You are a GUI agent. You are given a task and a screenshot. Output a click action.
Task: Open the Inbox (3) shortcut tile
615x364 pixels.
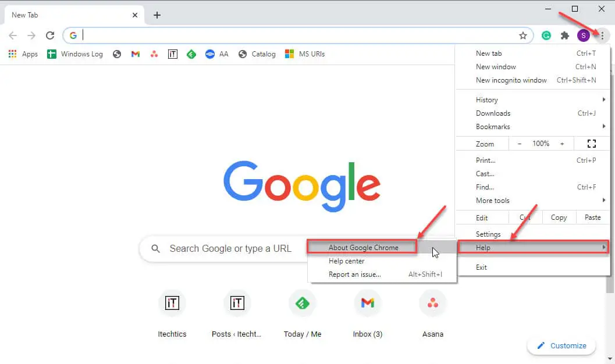(368, 314)
